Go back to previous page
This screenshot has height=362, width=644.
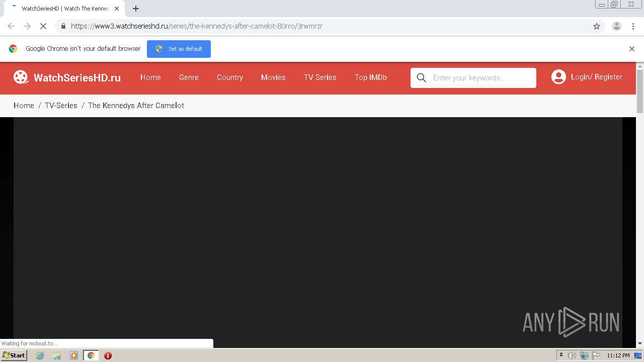11,26
